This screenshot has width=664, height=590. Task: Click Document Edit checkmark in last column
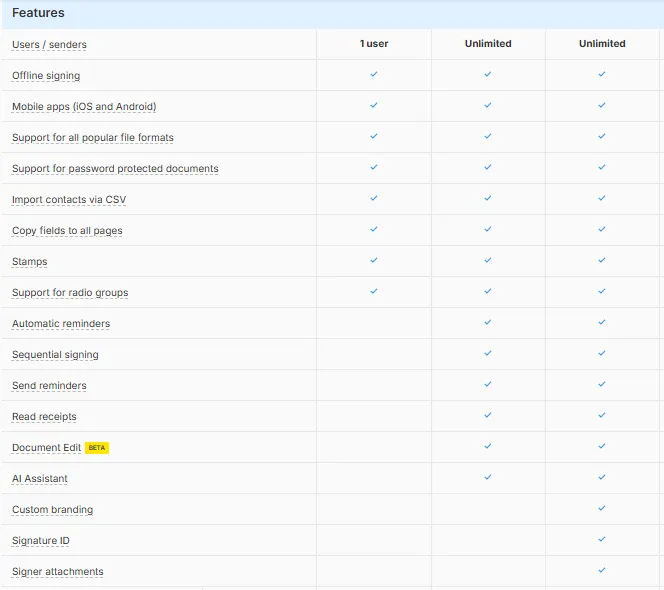tap(602, 446)
